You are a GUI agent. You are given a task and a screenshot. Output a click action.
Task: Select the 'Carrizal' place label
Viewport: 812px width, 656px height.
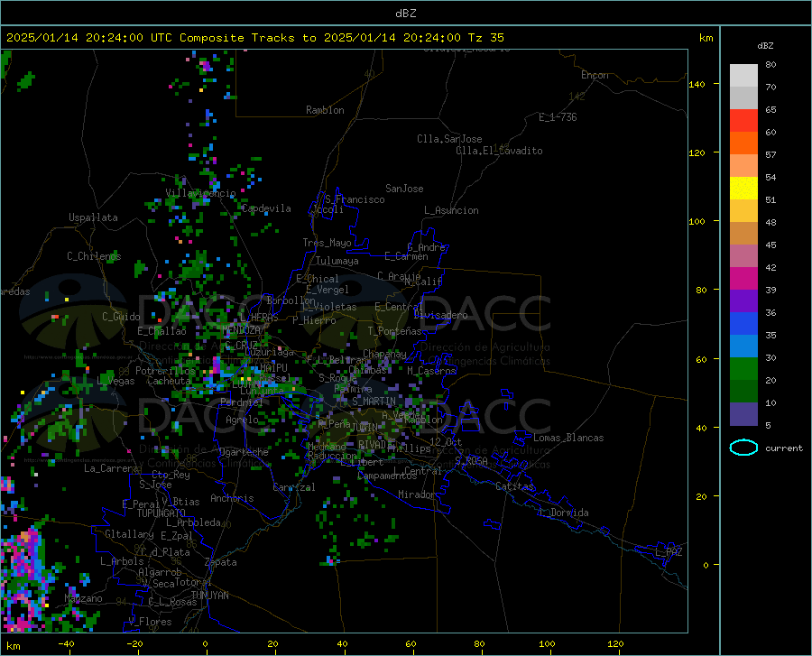click(x=294, y=487)
